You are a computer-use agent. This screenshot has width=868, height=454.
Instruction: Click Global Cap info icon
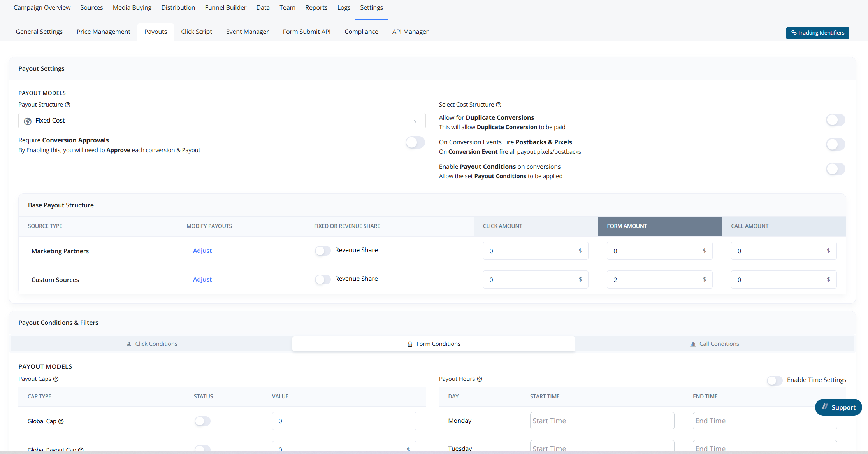(x=61, y=421)
